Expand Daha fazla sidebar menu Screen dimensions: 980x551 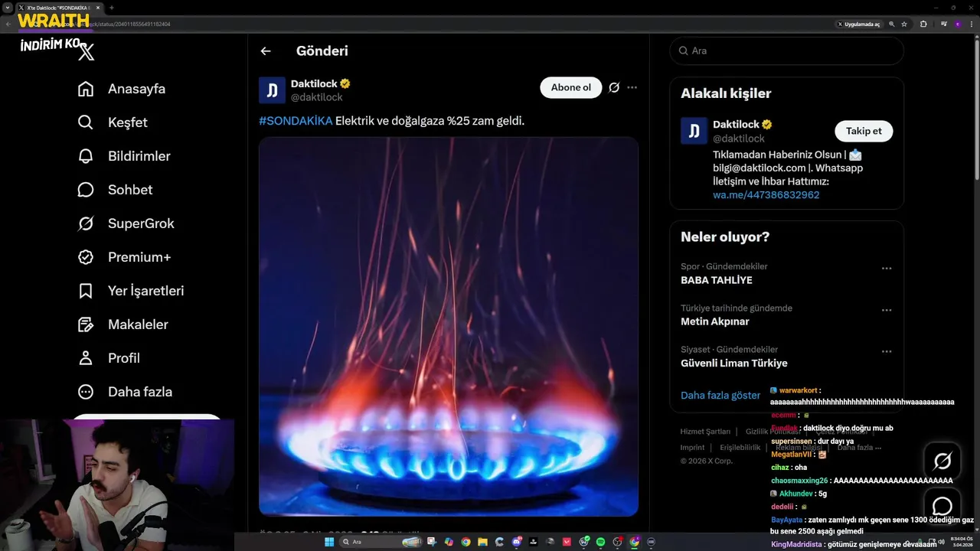coord(125,392)
